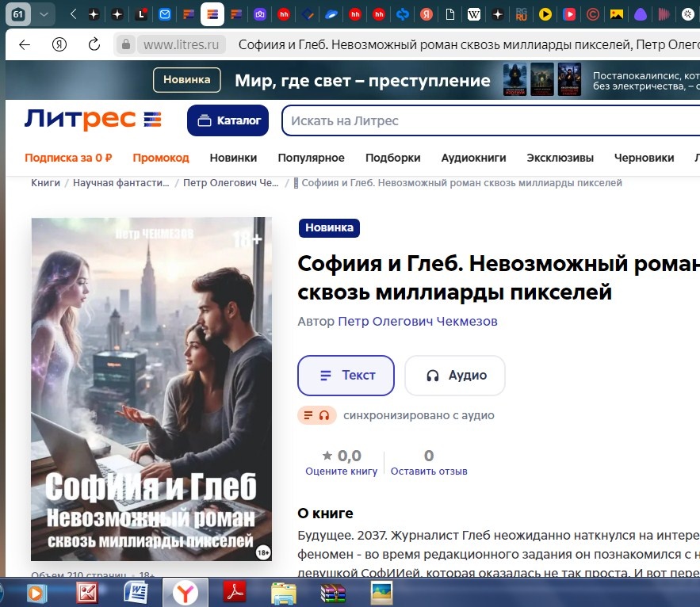Open the yellow picture icon tab
The image size is (700, 607).
(617, 14)
